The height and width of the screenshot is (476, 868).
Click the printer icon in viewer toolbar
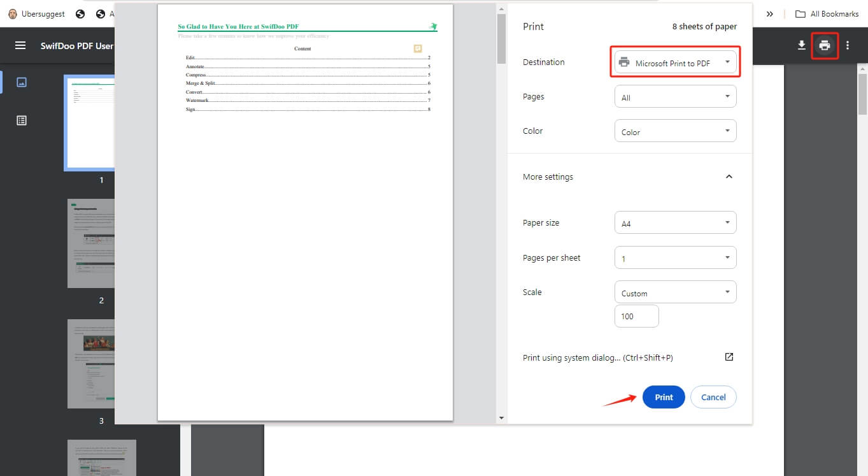click(x=825, y=46)
